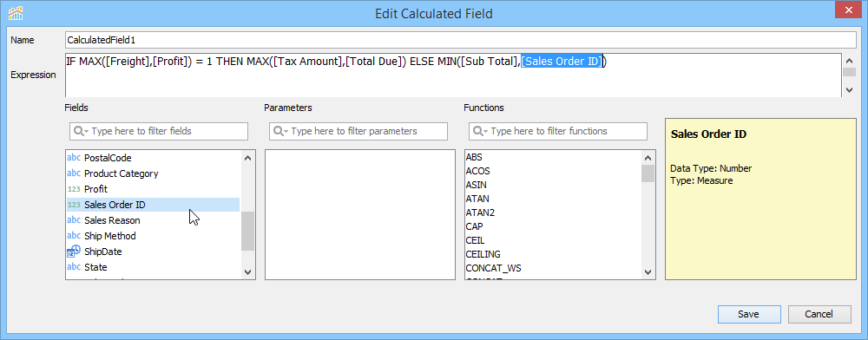This screenshot has height=340, width=868.
Task: Open the search dropdown in parameters filter
Action: coord(280,132)
